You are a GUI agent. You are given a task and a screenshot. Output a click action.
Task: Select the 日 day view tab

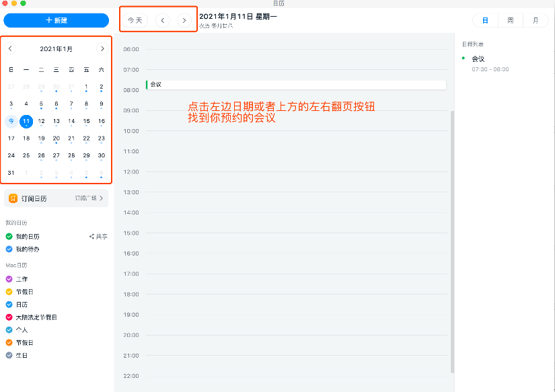coord(485,21)
